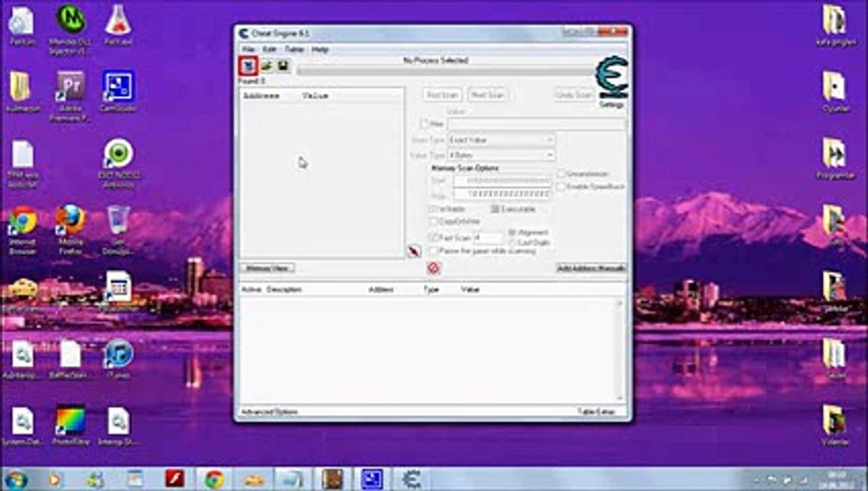Open the Help menu
Screen dimensions: 868x491
pos(320,50)
